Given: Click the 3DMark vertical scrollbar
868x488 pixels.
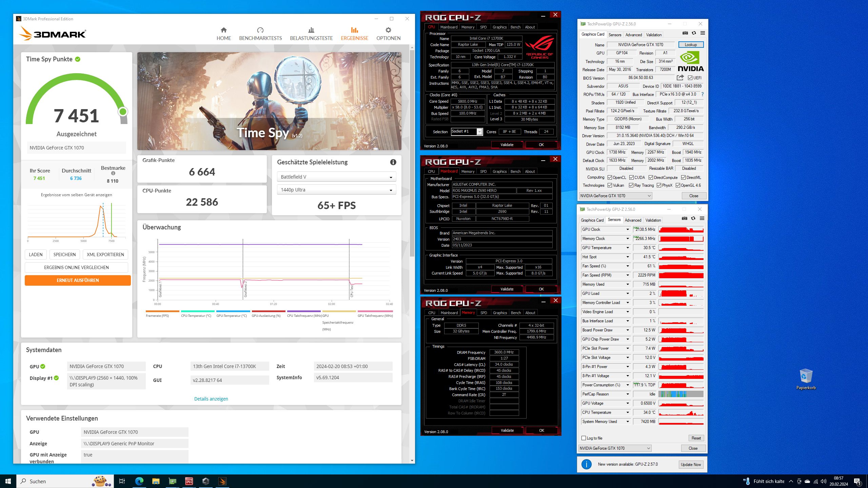Looking at the screenshot, I should pos(412,154).
